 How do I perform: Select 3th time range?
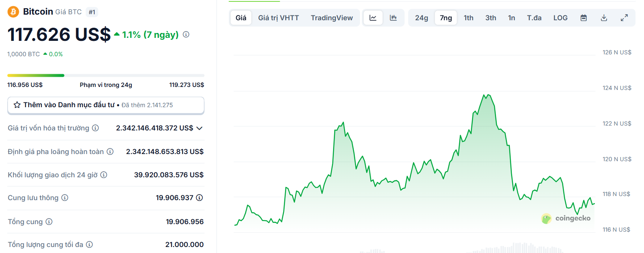pyautogui.click(x=490, y=18)
